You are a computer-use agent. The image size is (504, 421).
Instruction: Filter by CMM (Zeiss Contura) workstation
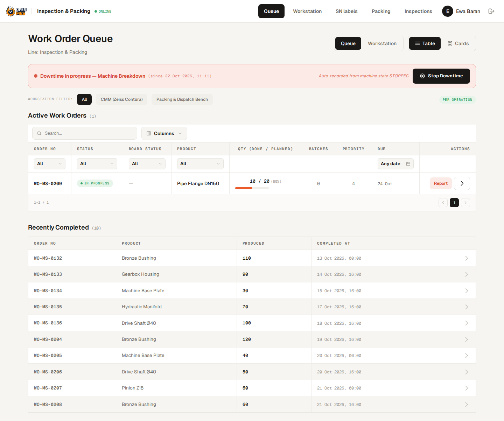tap(122, 99)
